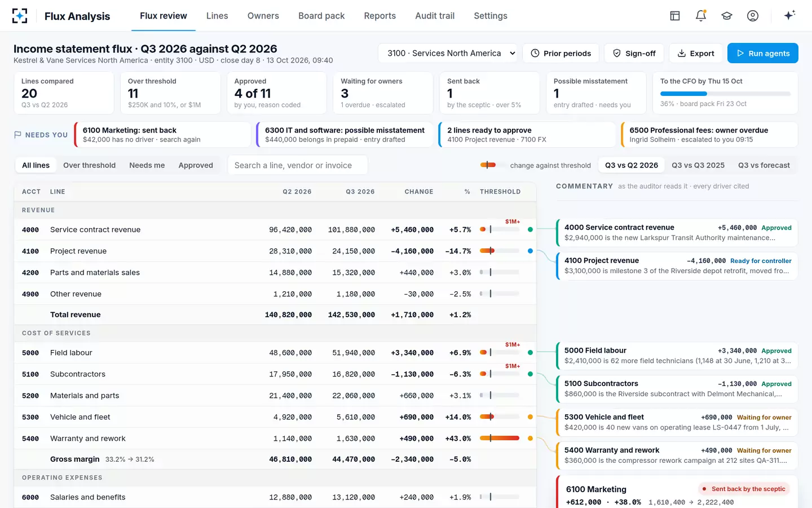Open the layout panel icon in header
The height and width of the screenshot is (508, 812).
(675, 16)
